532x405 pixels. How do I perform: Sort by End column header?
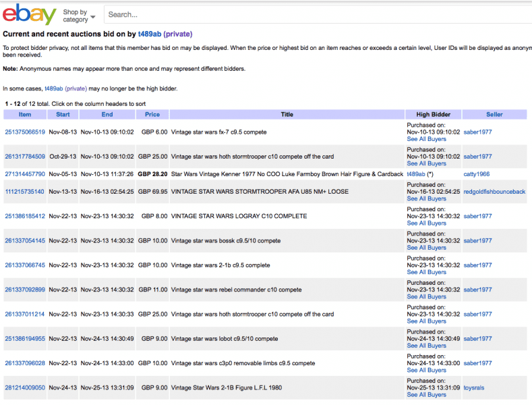coord(107,115)
